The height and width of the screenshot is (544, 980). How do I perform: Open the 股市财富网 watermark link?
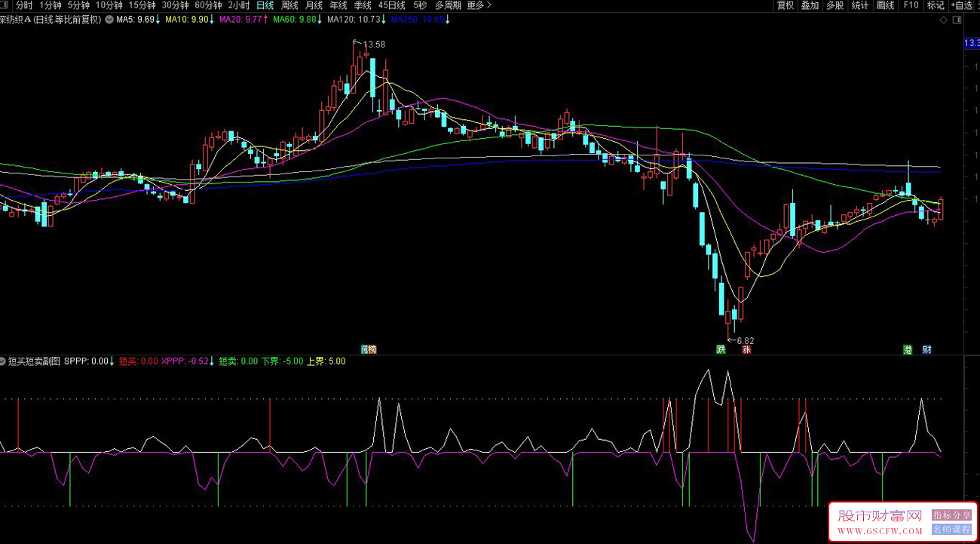(880, 516)
